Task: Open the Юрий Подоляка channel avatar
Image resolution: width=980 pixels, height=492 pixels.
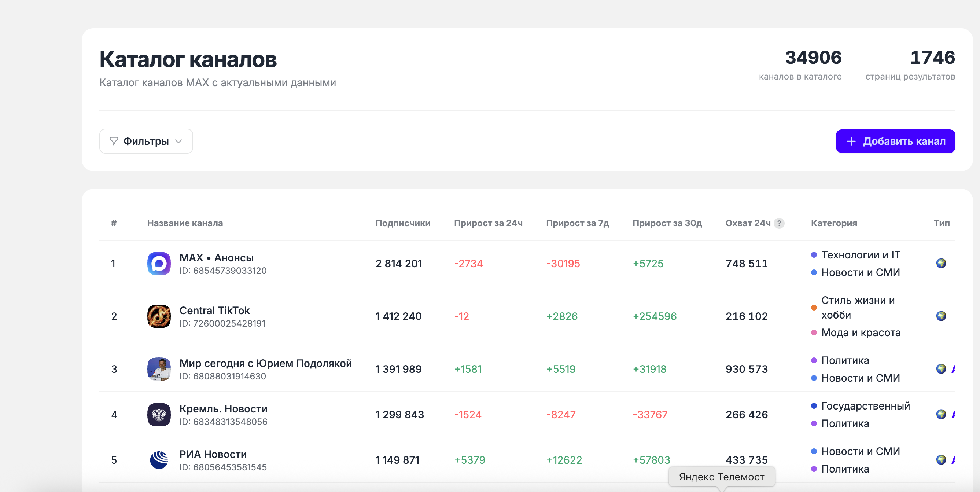Action: tap(159, 369)
